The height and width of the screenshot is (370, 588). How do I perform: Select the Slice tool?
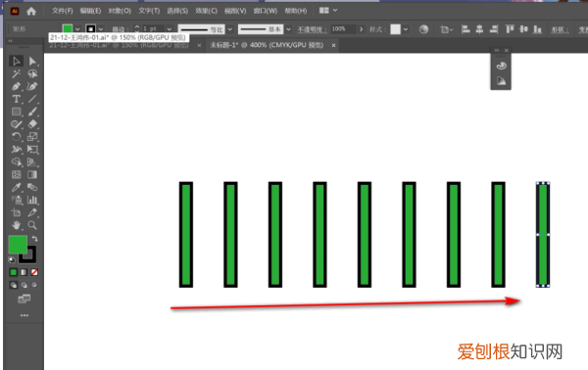coord(32,212)
